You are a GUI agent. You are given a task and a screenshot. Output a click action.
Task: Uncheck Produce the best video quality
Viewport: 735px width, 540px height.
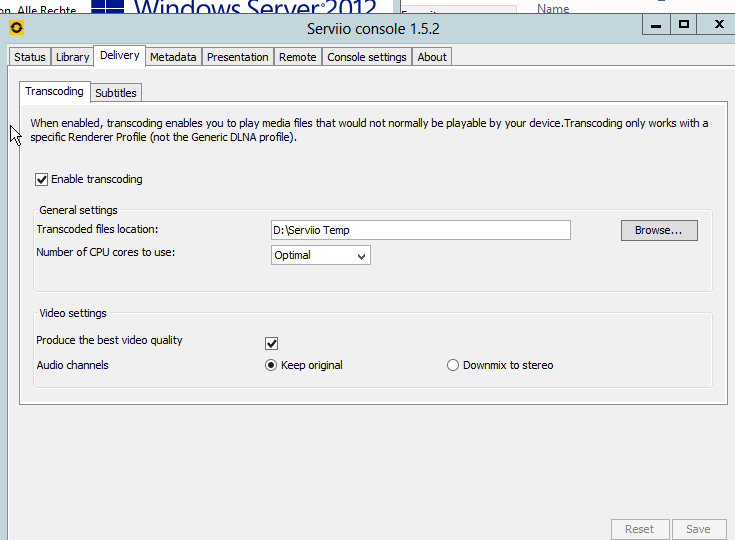pos(271,343)
